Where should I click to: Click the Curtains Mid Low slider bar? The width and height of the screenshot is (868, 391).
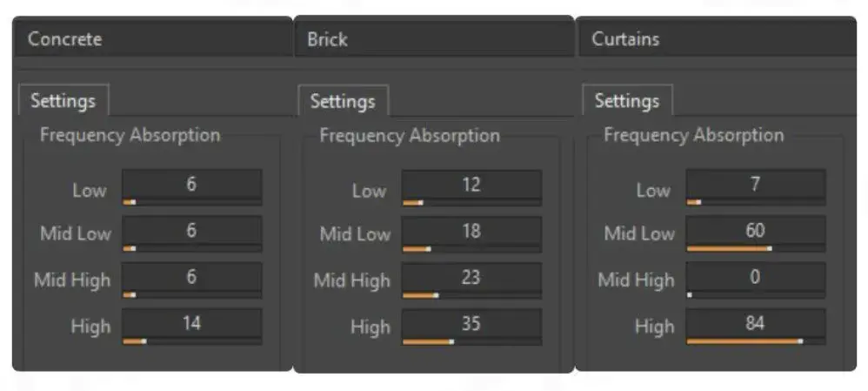pyautogui.click(x=756, y=248)
